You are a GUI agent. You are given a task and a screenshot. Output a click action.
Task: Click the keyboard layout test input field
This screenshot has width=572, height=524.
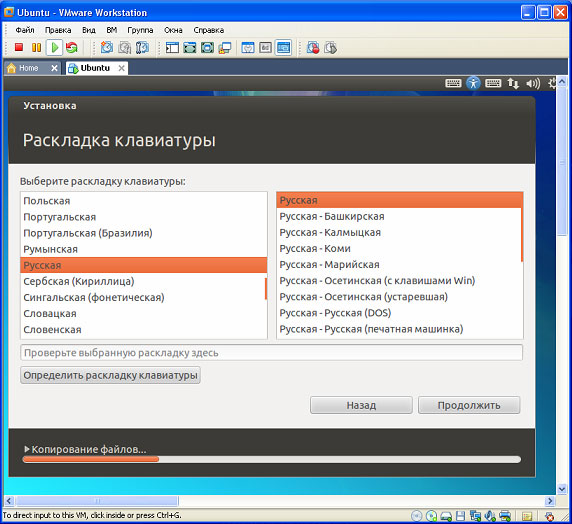pyautogui.click(x=271, y=352)
